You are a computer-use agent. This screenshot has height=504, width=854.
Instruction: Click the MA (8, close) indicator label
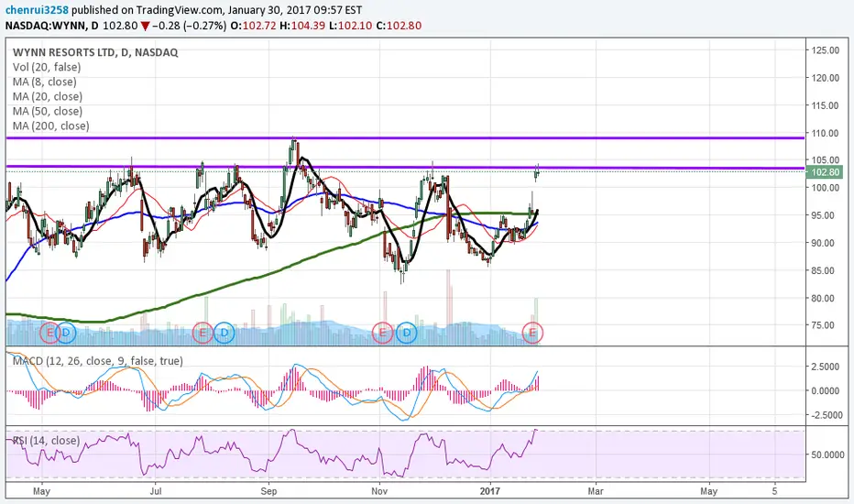point(45,82)
